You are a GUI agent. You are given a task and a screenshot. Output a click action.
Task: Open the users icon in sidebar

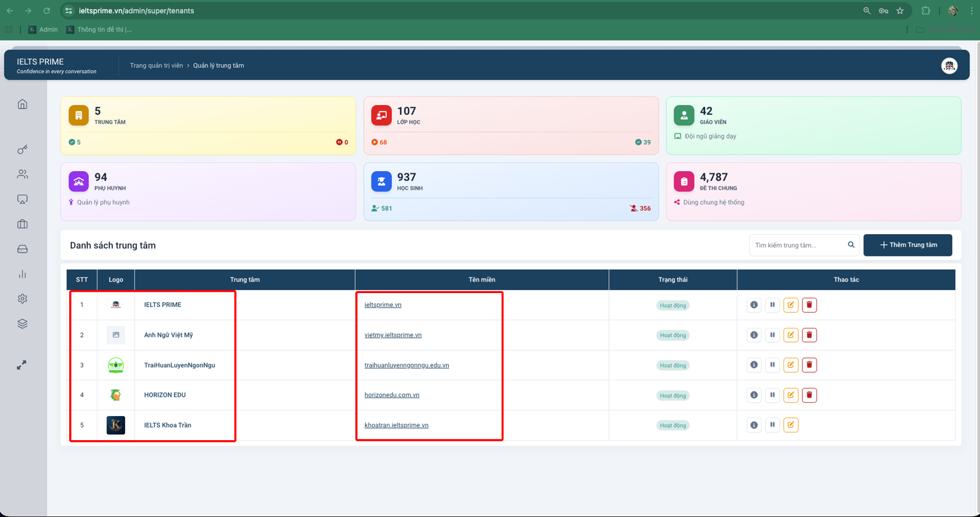(x=22, y=174)
